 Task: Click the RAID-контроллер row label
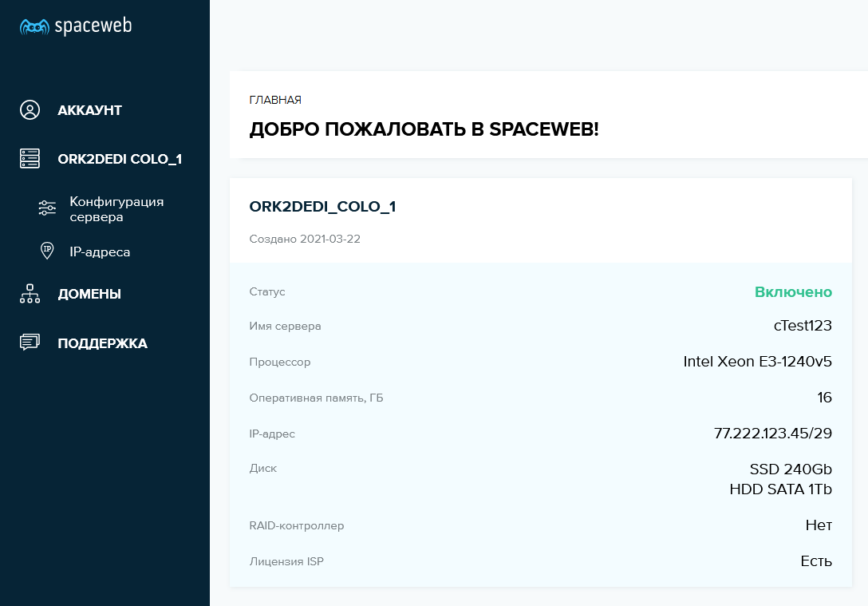point(296,525)
